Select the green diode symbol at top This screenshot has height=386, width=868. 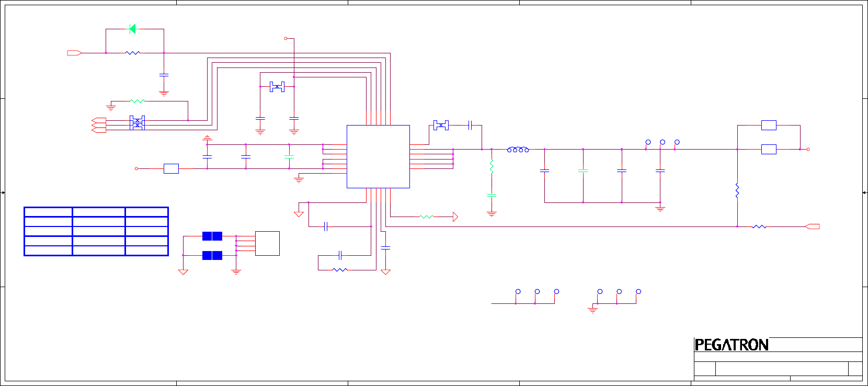(132, 29)
